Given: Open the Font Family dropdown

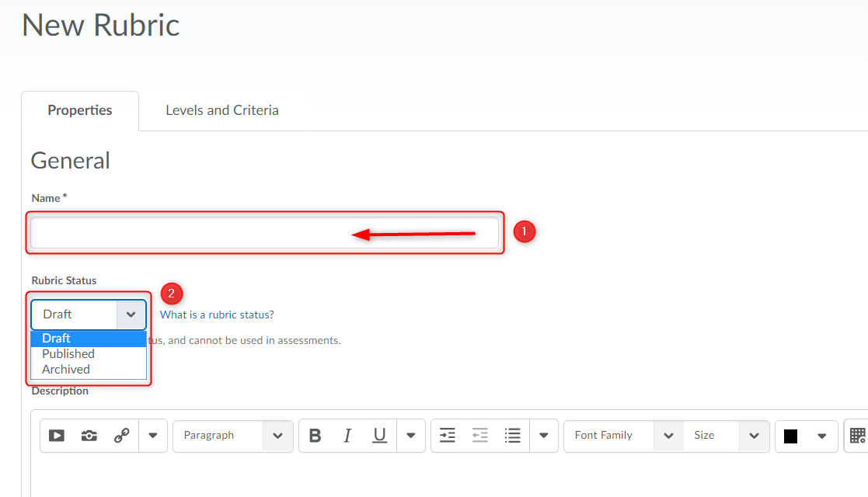Looking at the screenshot, I should pyautogui.click(x=623, y=436).
